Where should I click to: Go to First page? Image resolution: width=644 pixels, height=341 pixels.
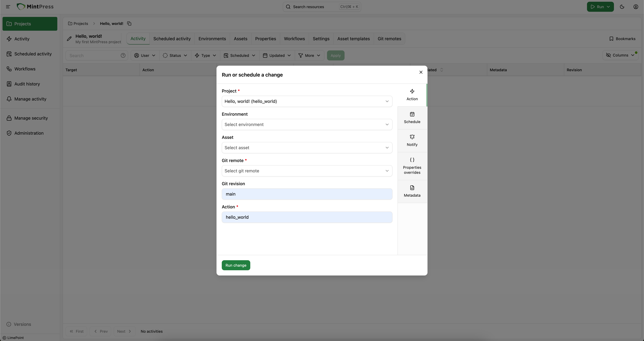click(x=76, y=331)
